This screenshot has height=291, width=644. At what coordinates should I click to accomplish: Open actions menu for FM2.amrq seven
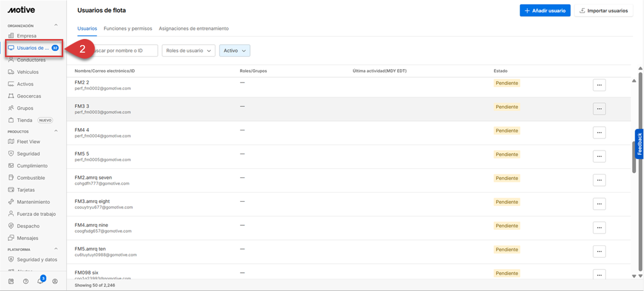click(x=599, y=180)
